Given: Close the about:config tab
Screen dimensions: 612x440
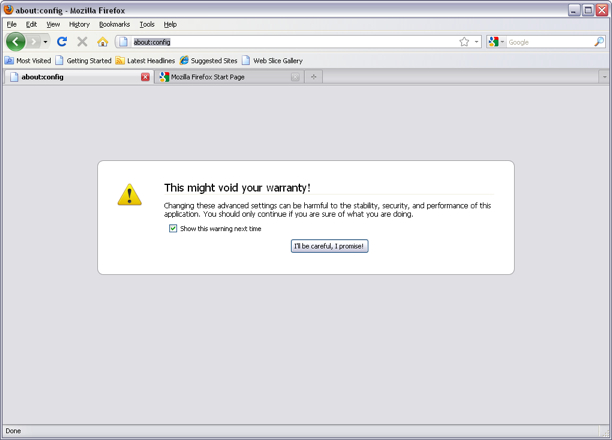Looking at the screenshot, I should click(145, 77).
